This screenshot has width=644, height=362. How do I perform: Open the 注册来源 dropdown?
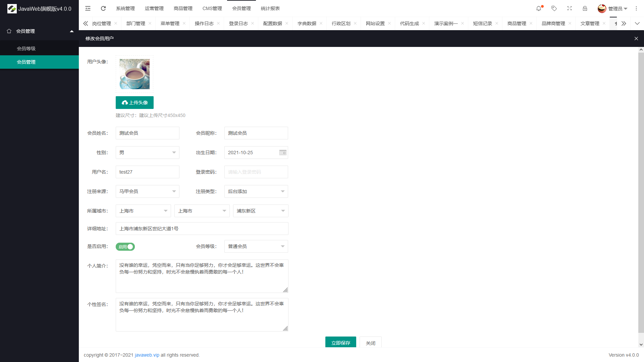point(148,191)
